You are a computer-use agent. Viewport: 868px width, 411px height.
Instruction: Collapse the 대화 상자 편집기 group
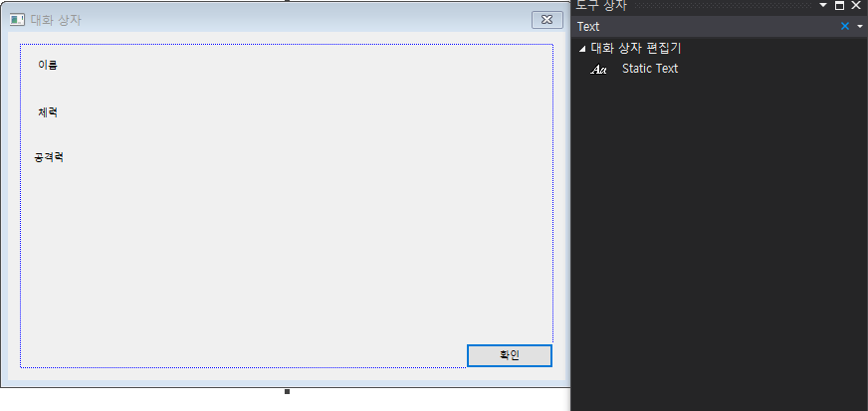pyautogui.click(x=581, y=49)
